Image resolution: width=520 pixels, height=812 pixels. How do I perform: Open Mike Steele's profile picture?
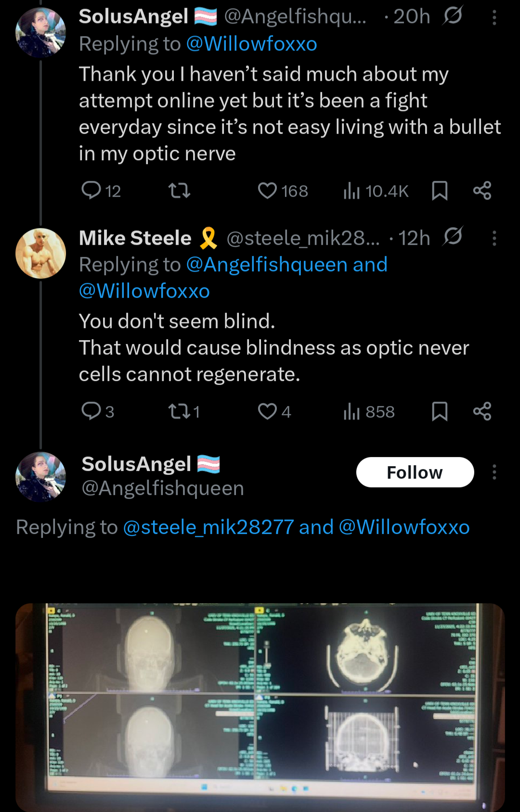(x=41, y=254)
